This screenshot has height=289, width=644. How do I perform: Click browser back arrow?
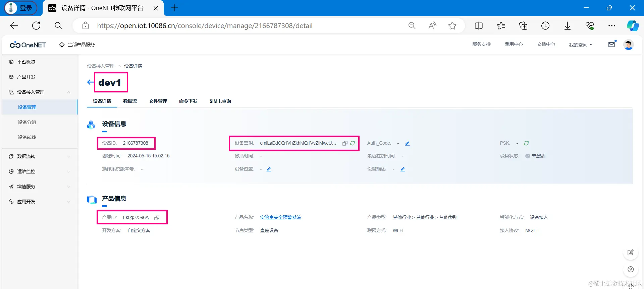(14, 26)
